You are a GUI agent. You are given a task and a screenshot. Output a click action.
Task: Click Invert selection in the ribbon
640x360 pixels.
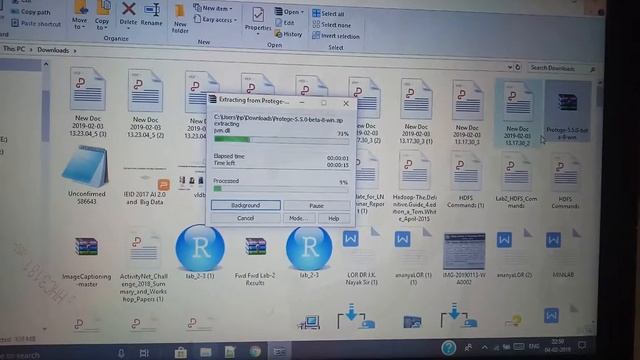pos(336,36)
